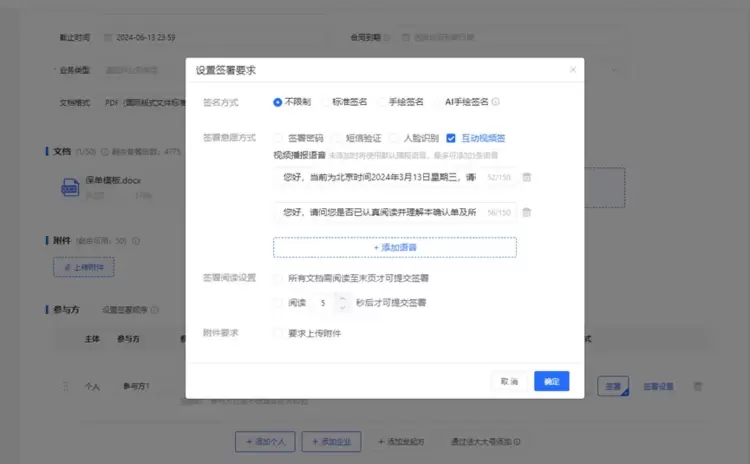The width and height of the screenshot is (750, 464).
Task: Click the help icon next to 附件
Action: (136, 241)
